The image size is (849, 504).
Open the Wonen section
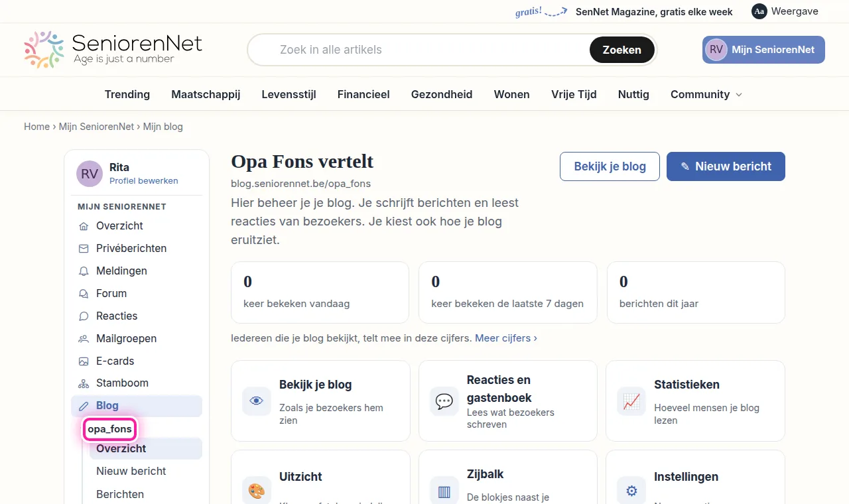click(512, 94)
